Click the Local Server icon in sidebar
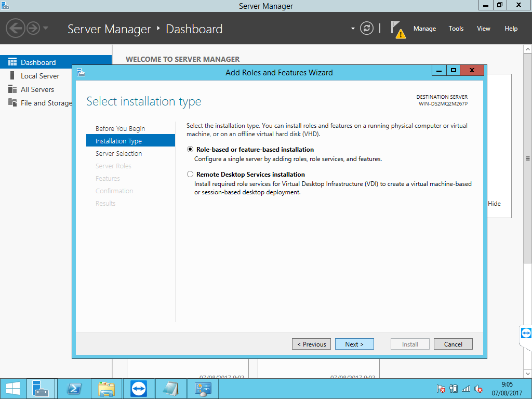The image size is (532, 399). point(12,75)
